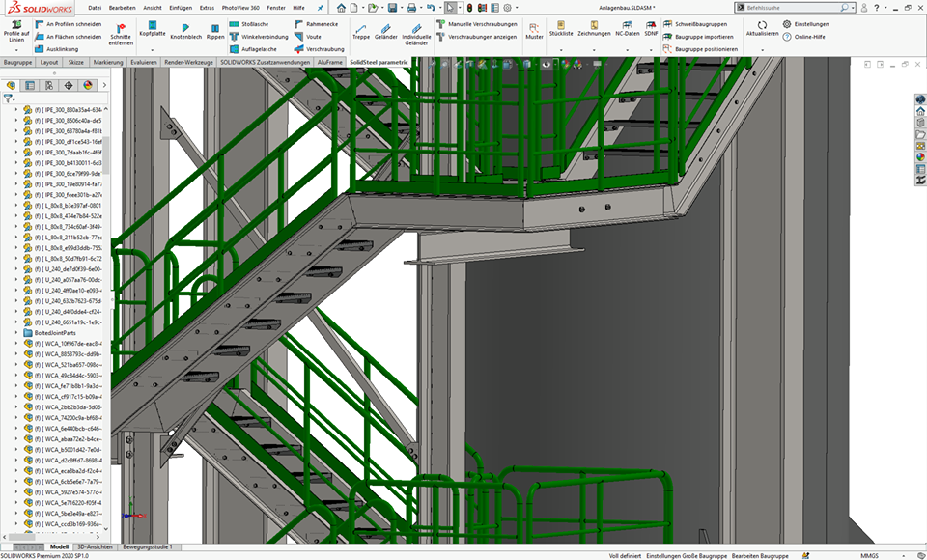Open the DisplayManager color wheel tab
Screen dimensions: 927x560
[88, 85]
